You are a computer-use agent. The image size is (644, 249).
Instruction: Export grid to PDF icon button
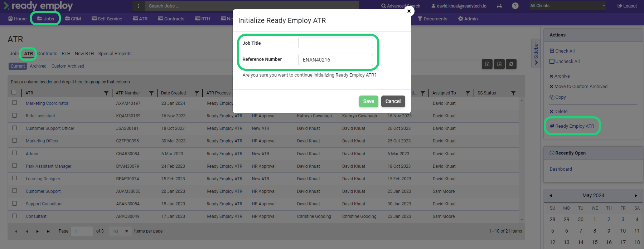(499, 64)
